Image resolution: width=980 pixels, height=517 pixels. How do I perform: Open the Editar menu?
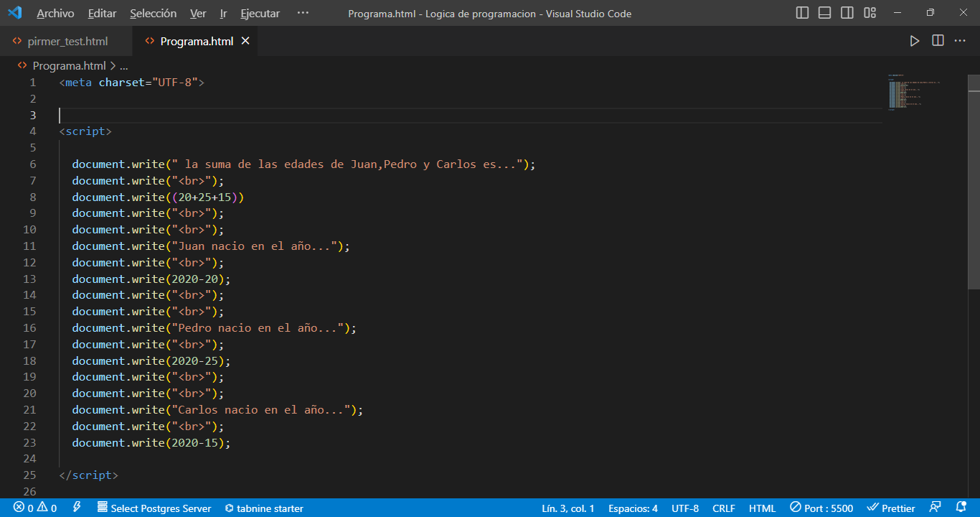[102, 14]
